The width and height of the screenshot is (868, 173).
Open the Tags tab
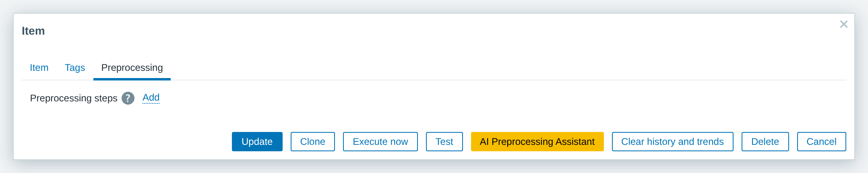[x=75, y=68]
